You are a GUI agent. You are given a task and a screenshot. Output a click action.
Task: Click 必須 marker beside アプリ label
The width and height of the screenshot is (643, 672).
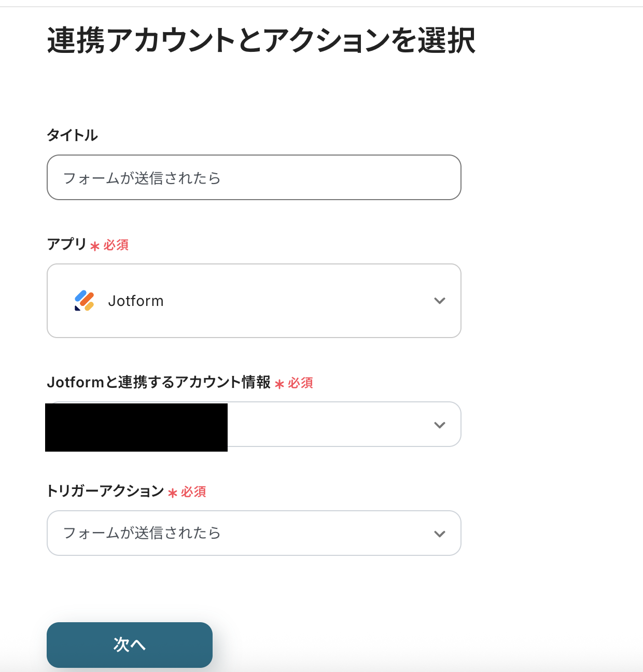pyautogui.click(x=116, y=245)
